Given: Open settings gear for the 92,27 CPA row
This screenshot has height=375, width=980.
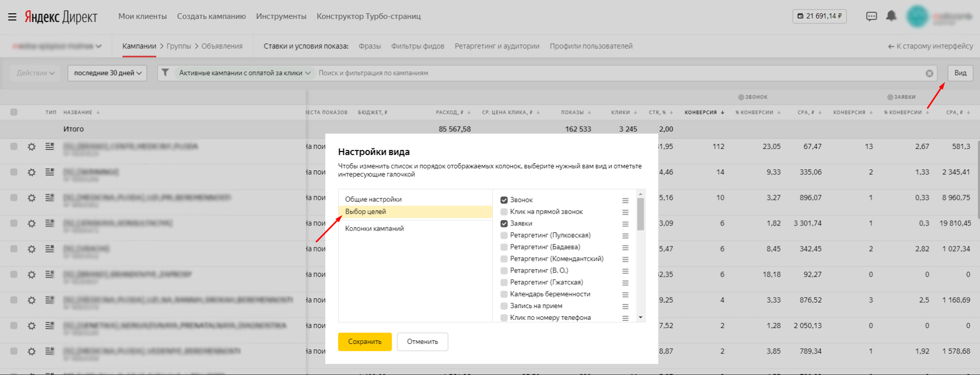Looking at the screenshot, I should (32, 274).
